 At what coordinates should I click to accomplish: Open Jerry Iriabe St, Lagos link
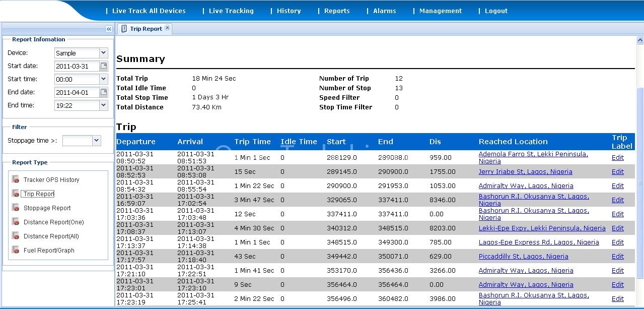point(525,171)
